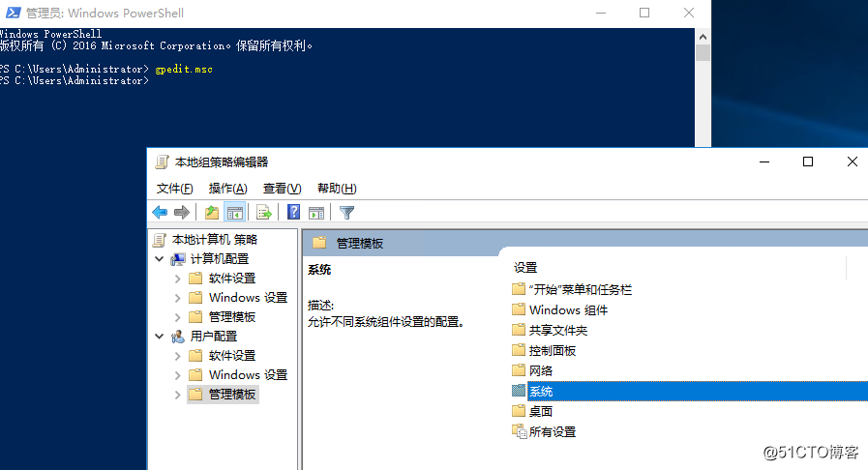Select 计算机配置 in the tree

click(220, 259)
